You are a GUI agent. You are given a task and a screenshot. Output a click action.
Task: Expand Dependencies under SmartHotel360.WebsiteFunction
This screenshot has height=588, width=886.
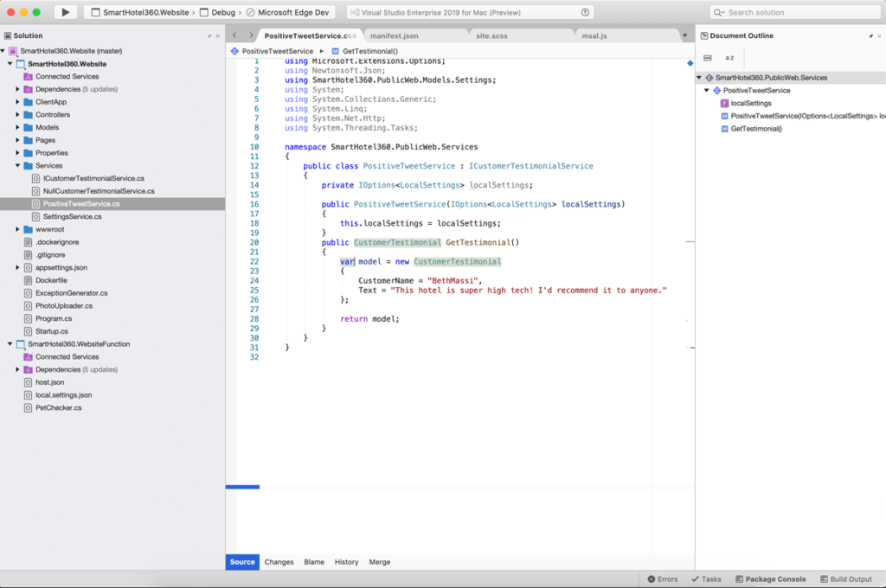[x=16, y=369]
